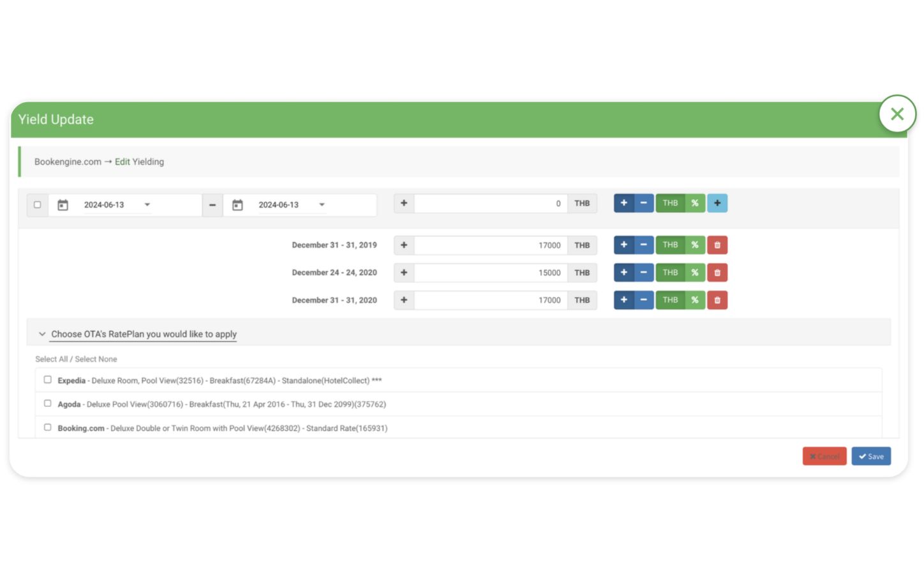
Task: Click blue plus for December 24 - 24, 2020
Action: pyautogui.click(x=624, y=273)
